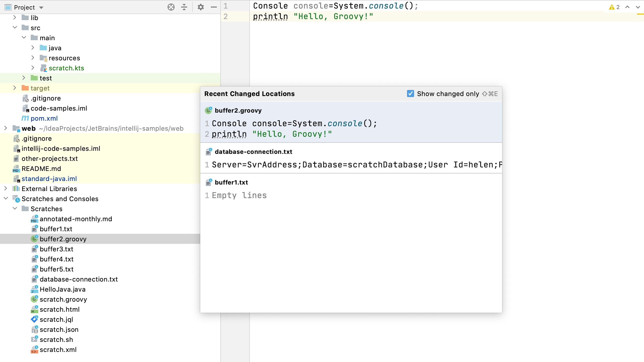Open the Project view dropdown

pos(41,8)
